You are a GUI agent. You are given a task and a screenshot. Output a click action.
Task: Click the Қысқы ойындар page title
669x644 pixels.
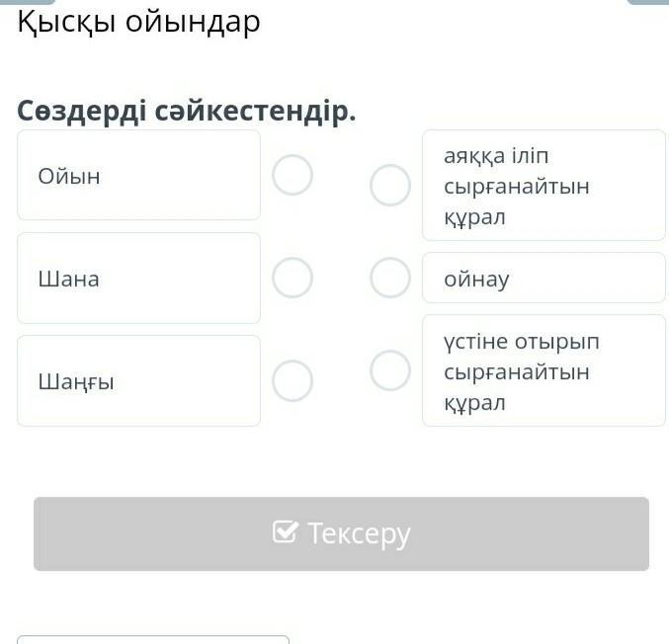(x=138, y=22)
